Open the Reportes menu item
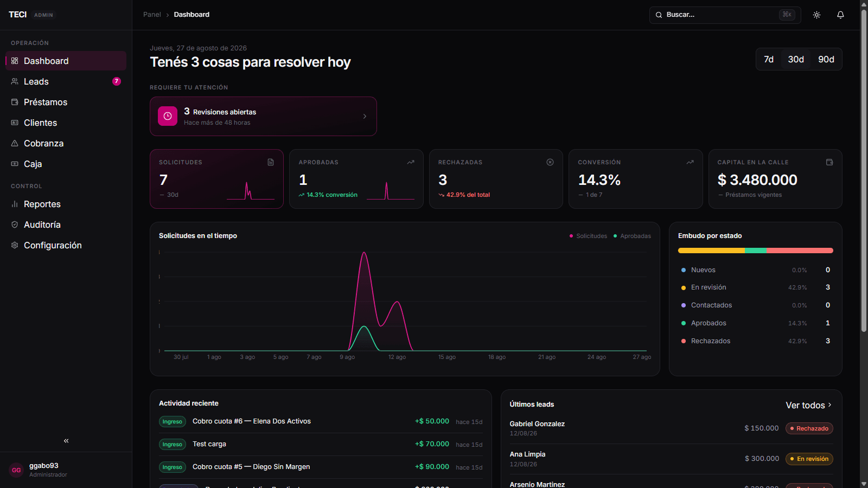The height and width of the screenshot is (488, 868). pyautogui.click(x=66, y=204)
